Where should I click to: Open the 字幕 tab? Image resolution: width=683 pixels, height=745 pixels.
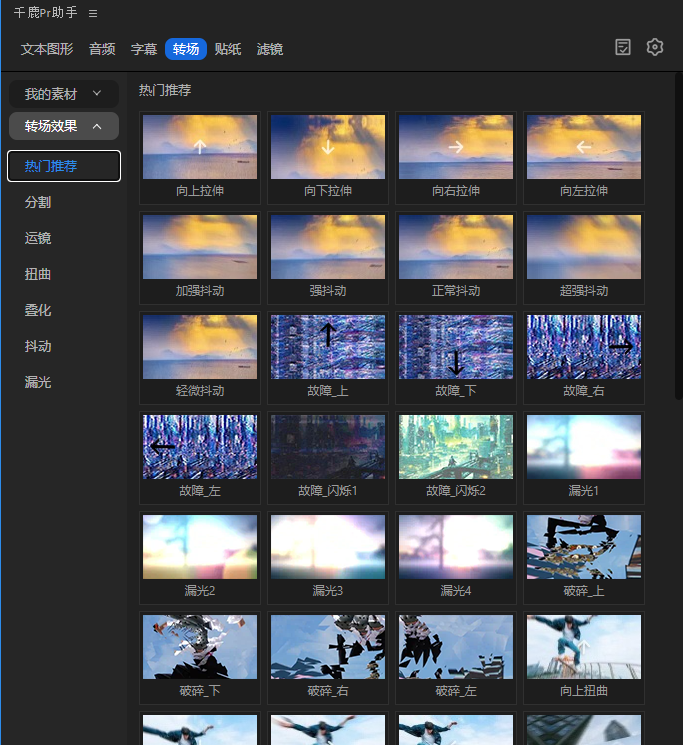pyautogui.click(x=144, y=49)
